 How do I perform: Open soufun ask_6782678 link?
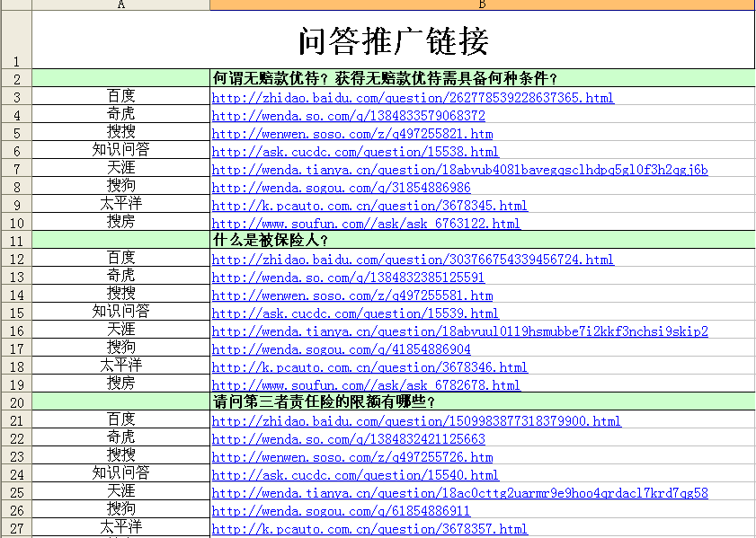click(x=366, y=385)
